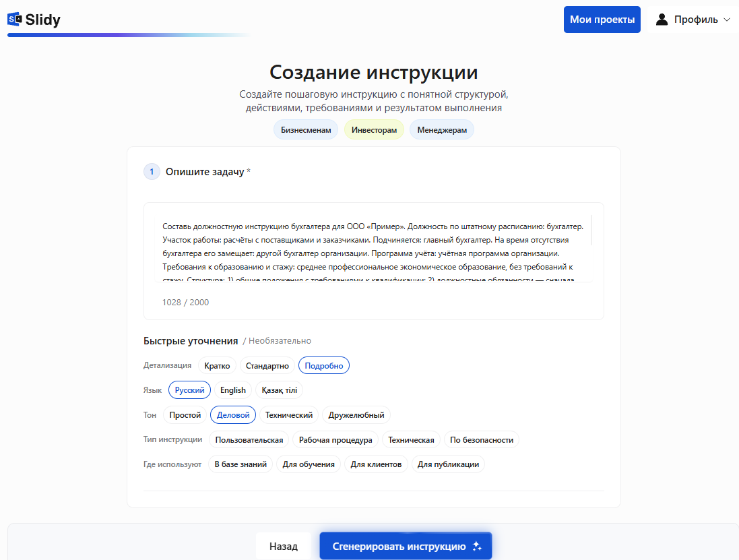The height and width of the screenshot is (560, 739).
Task: Click the Slidy brand name text
Action: click(43, 20)
